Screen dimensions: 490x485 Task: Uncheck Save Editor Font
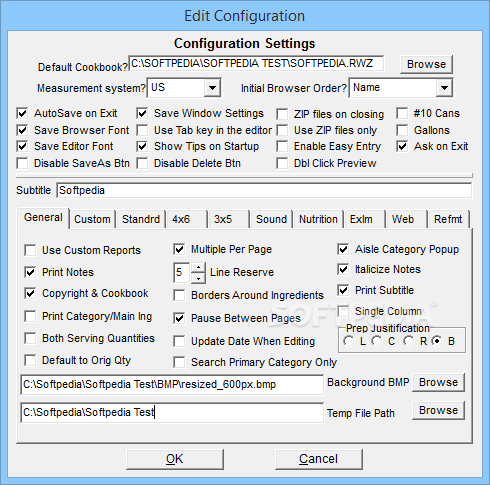tap(22, 146)
